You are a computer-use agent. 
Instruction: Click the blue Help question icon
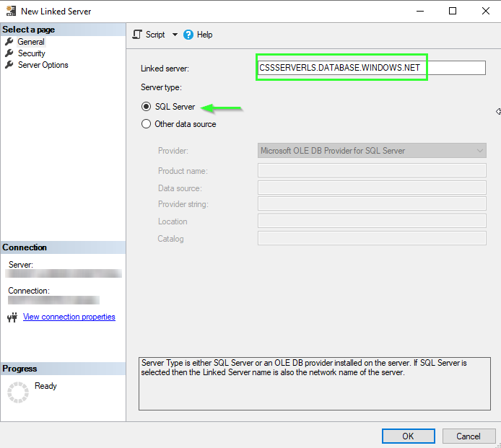(188, 35)
